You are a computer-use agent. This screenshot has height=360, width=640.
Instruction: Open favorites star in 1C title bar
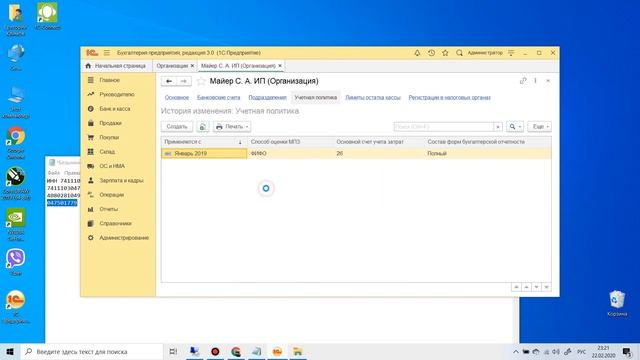pyautogui.click(x=445, y=53)
